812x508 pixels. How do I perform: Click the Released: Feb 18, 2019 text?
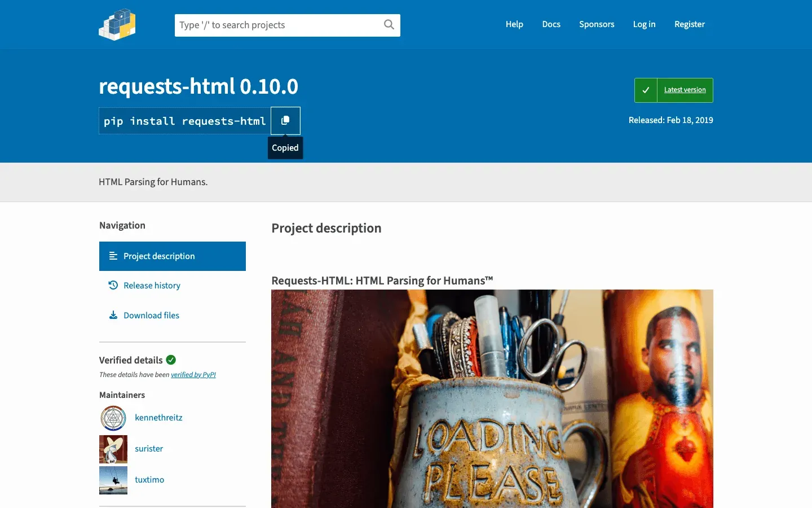pos(671,120)
